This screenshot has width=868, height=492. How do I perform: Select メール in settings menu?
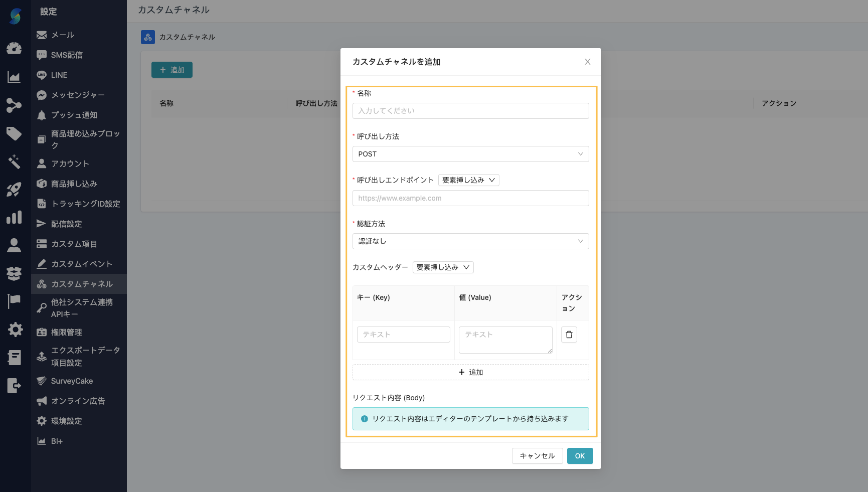point(63,35)
